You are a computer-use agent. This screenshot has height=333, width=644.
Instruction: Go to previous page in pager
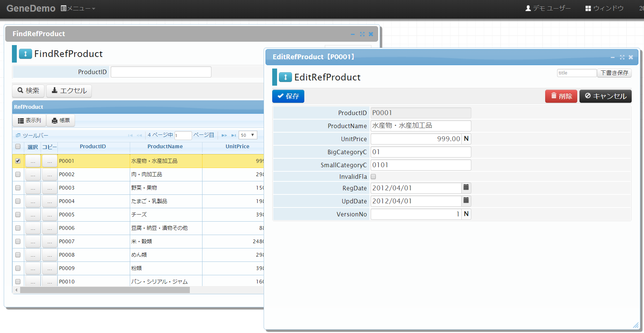[x=139, y=135]
